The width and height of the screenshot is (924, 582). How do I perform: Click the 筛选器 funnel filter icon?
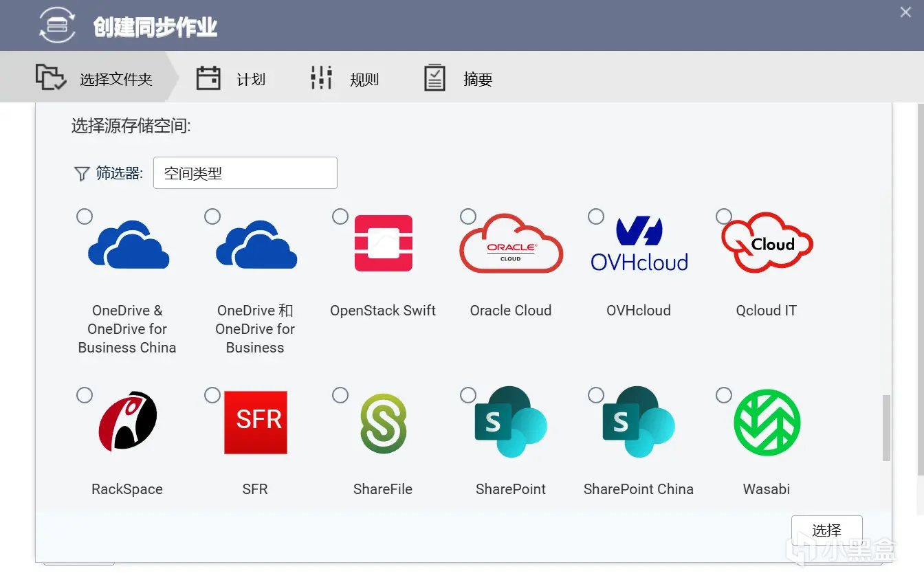82,174
